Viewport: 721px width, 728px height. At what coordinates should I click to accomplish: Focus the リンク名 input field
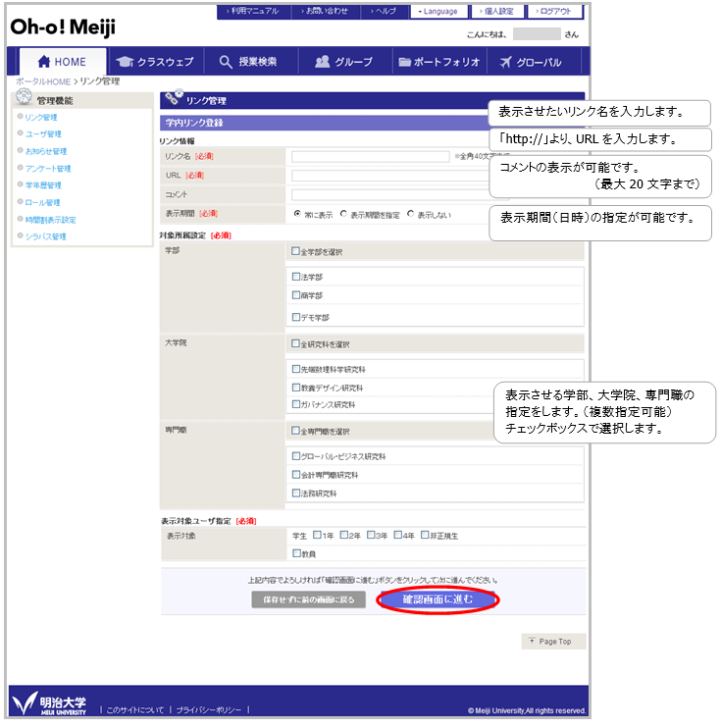tap(370, 156)
